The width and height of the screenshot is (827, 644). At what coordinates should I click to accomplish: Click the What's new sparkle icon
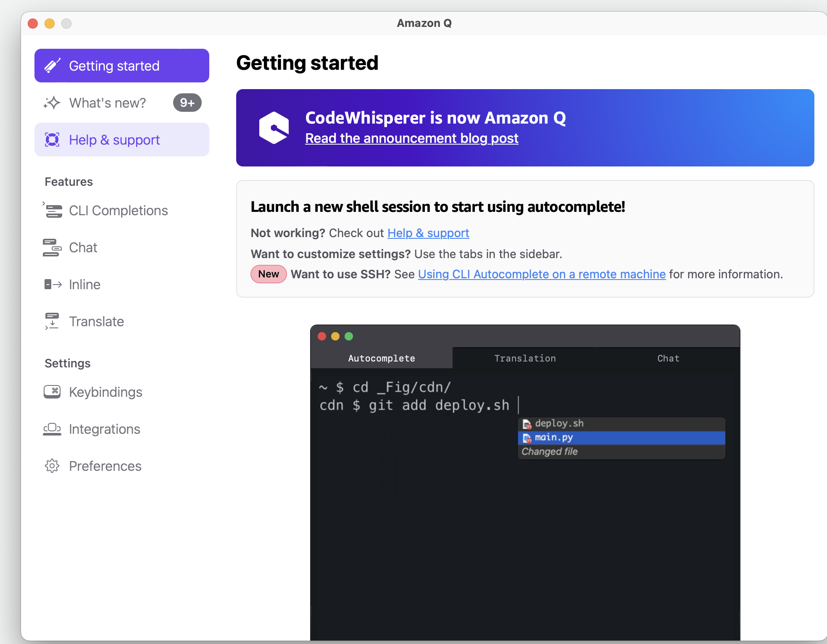pyautogui.click(x=52, y=103)
